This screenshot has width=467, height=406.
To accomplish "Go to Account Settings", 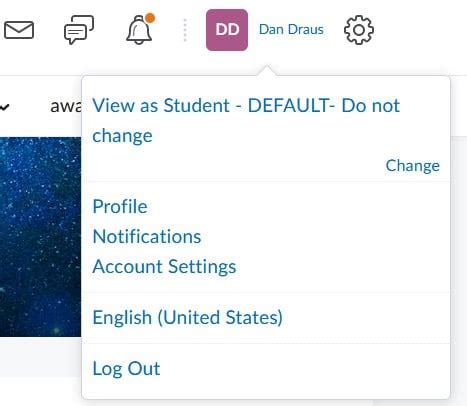I will pos(164,267).
